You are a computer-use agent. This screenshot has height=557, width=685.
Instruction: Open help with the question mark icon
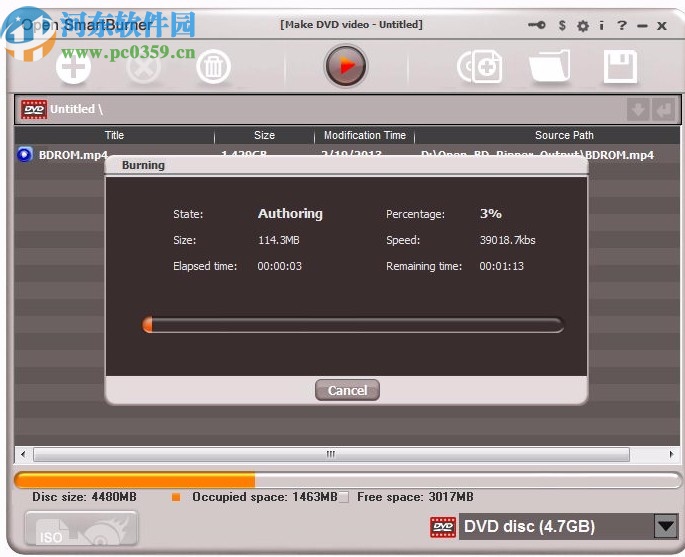(x=622, y=25)
